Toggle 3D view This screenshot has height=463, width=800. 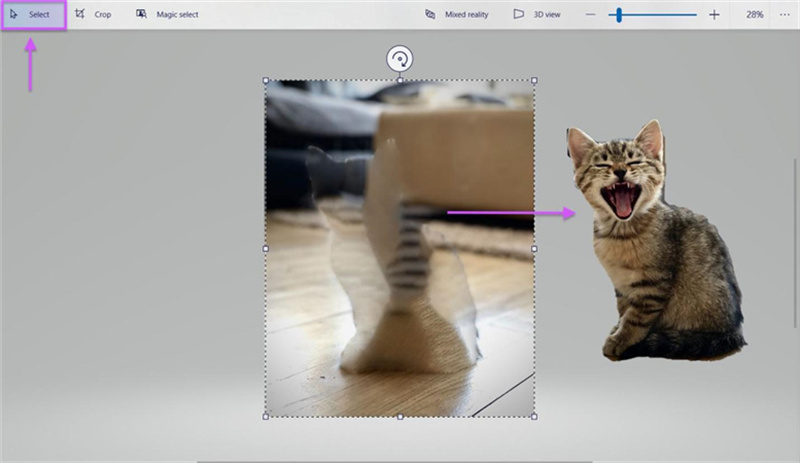536,15
